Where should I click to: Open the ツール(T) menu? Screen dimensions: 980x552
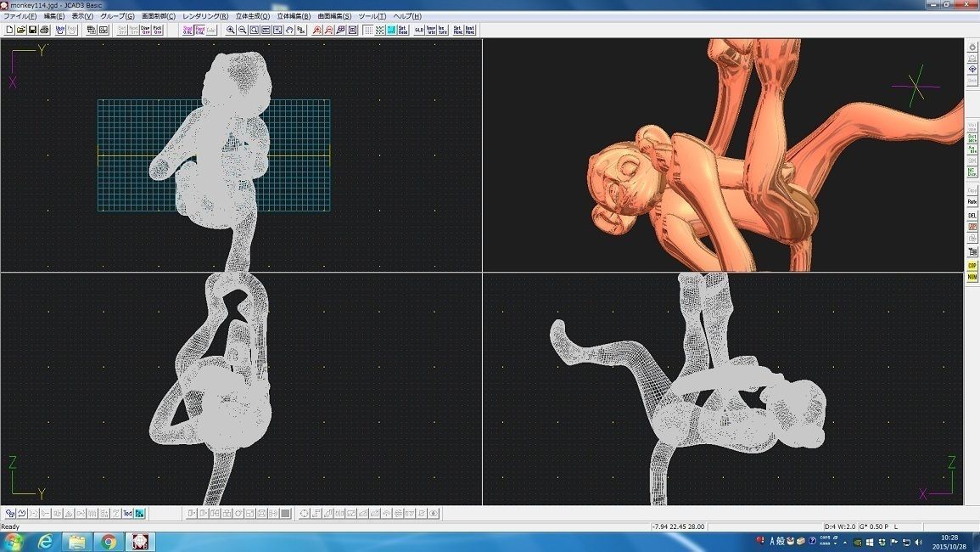[x=372, y=16]
